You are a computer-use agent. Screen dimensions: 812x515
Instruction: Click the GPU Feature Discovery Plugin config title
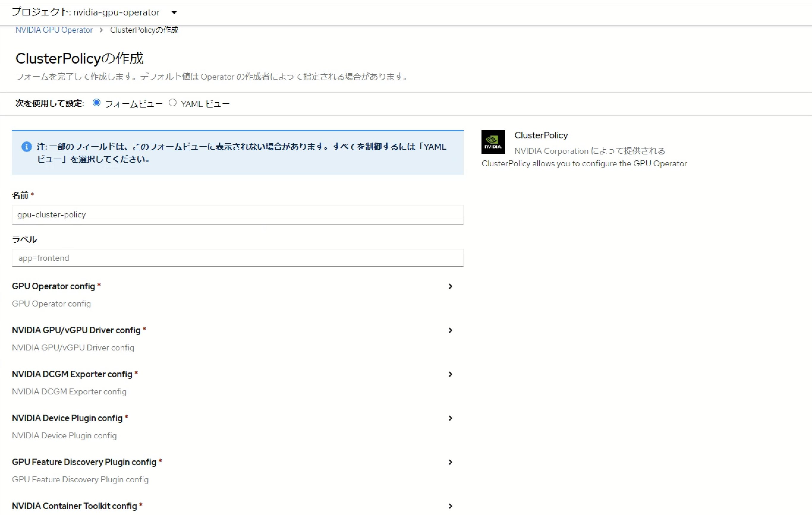click(x=84, y=462)
